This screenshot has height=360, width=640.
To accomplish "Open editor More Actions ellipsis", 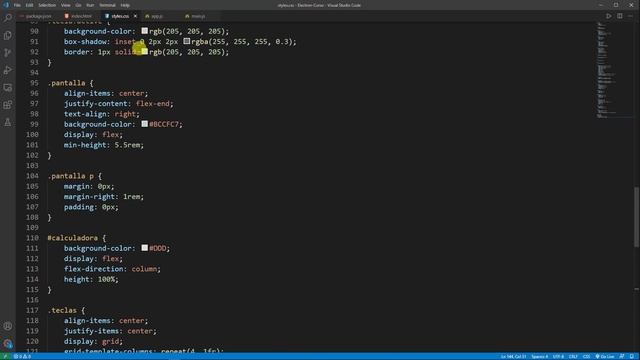I will (631, 16).
